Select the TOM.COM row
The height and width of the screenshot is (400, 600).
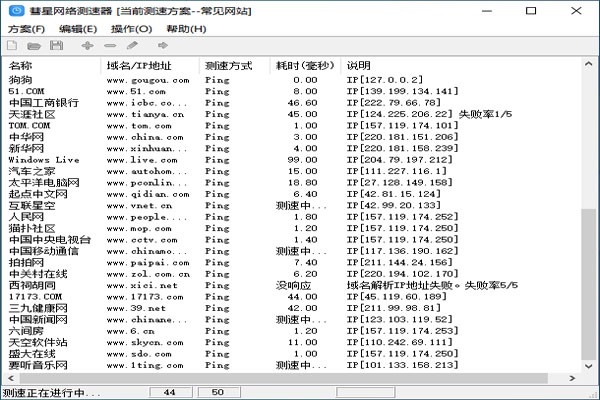point(293,126)
